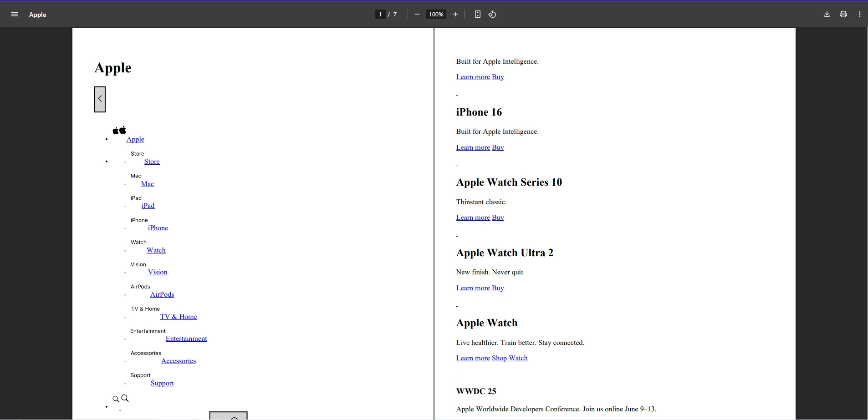The image size is (868, 420).
Task: Click the fit to page icon
Action: click(477, 15)
